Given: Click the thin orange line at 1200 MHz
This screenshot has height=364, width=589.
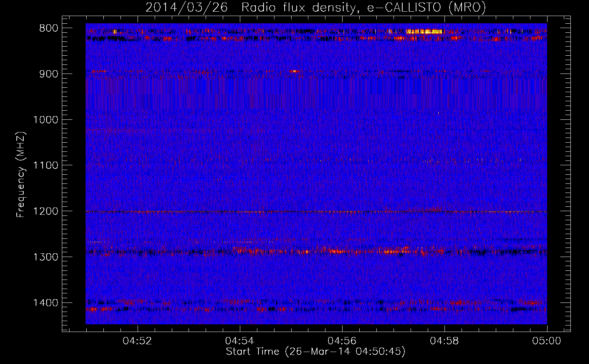Looking at the screenshot, I should point(316,211).
